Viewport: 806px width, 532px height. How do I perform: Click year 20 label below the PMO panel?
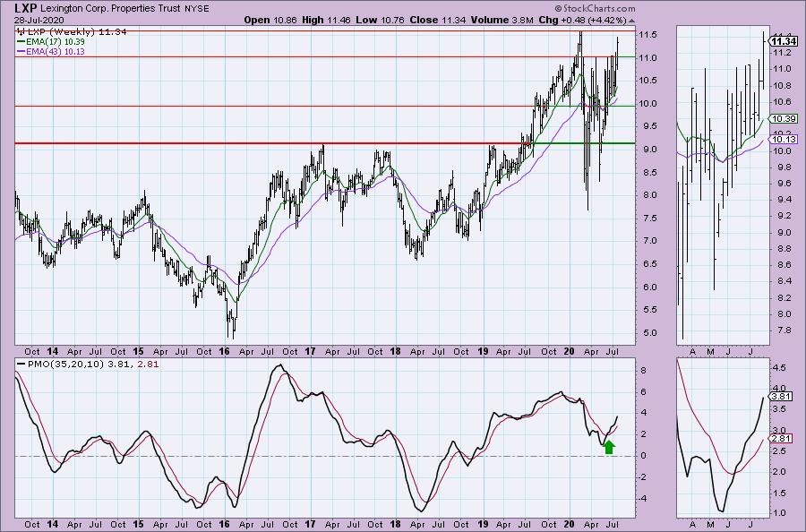(569, 524)
